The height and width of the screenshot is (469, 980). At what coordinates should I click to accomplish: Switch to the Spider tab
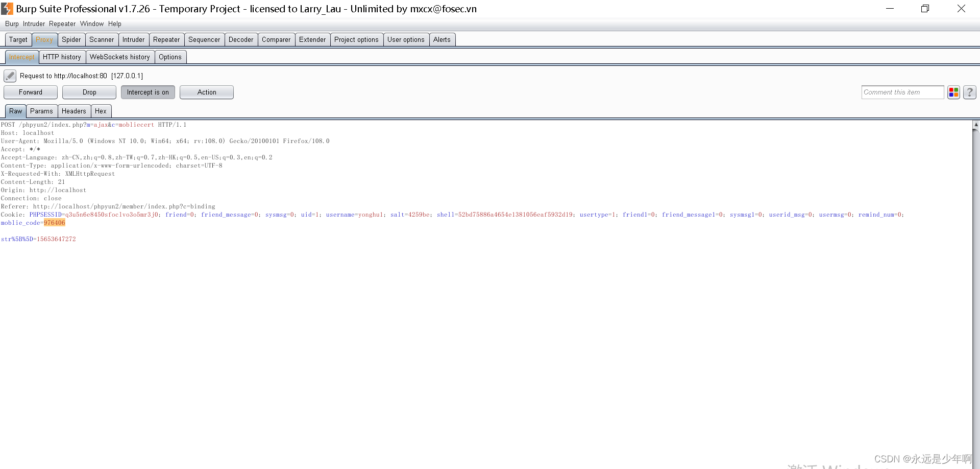click(71, 40)
